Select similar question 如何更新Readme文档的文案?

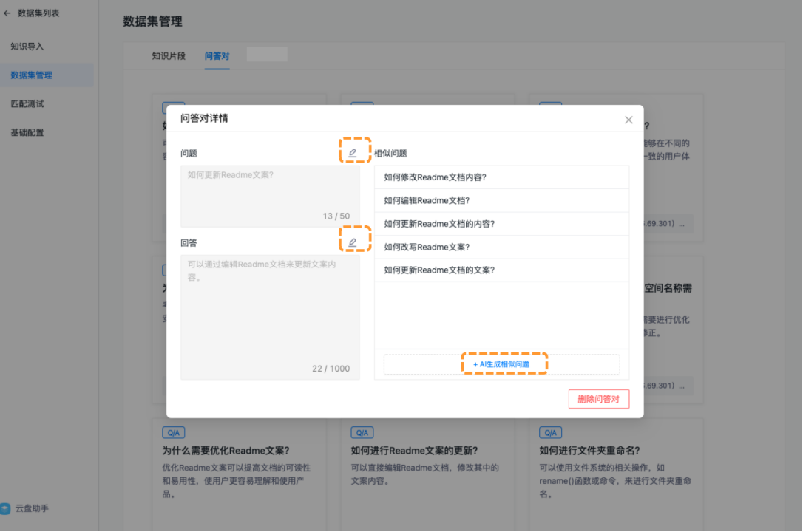(440, 270)
